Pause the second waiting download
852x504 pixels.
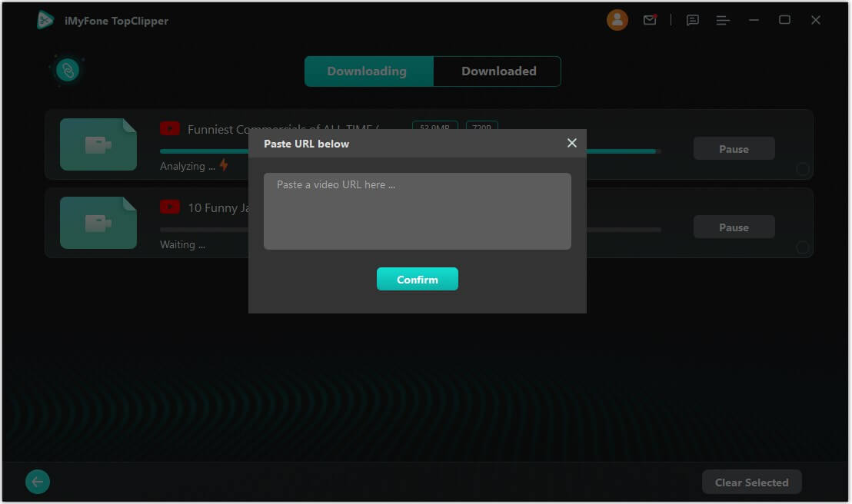click(x=734, y=227)
